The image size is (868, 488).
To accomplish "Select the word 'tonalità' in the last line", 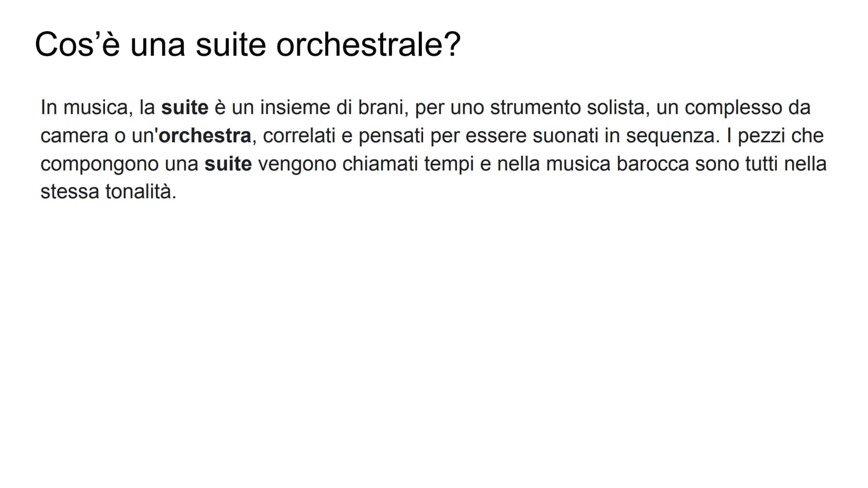I will point(141,192).
